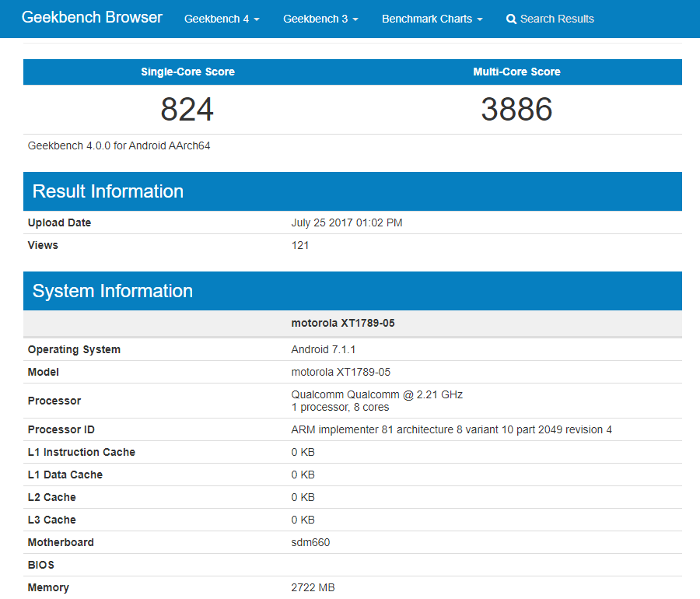The width and height of the screenshot is (700, 599).
Task: Select the L1 Instruction Cache 0 KB value
Action: (303, 453)
